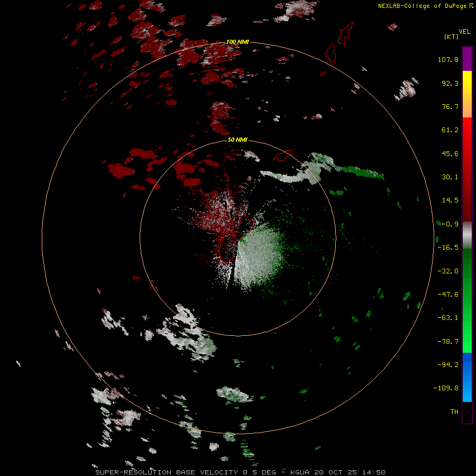Select the -32.0 velocity scale value

tap(448, 271)
